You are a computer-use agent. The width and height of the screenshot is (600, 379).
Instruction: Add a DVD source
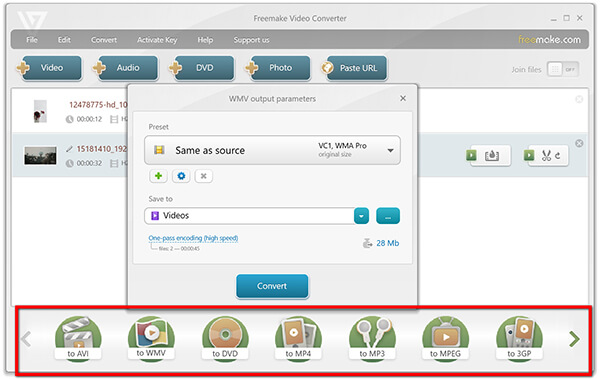[202, 68]
